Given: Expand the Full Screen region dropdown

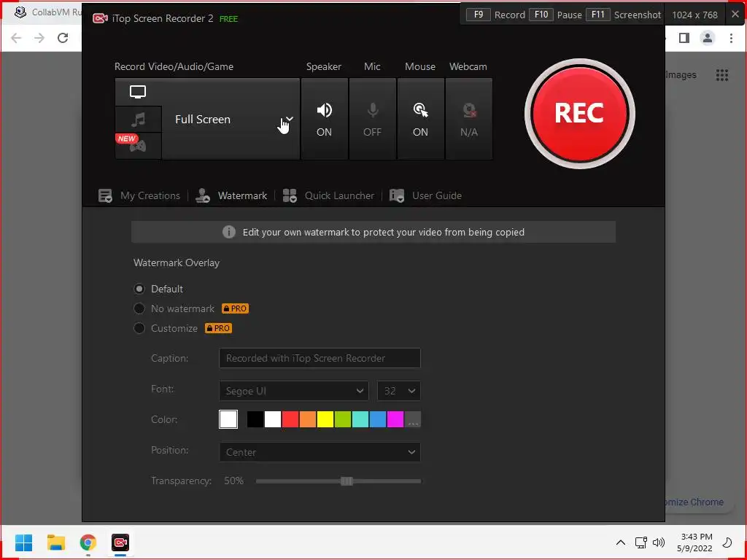Looking at the screenshot, I should pyautogui.click(x=289, y=119).
